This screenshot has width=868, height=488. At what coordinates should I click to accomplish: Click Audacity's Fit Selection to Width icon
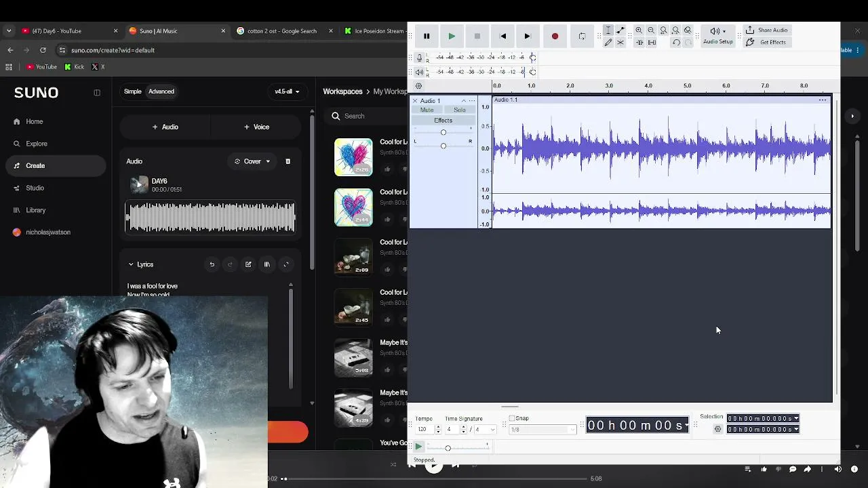coord(663,30)
